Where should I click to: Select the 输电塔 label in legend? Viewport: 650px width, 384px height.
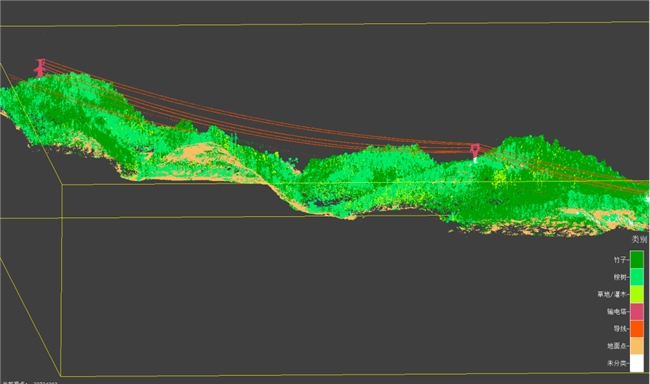pos(617,311)
